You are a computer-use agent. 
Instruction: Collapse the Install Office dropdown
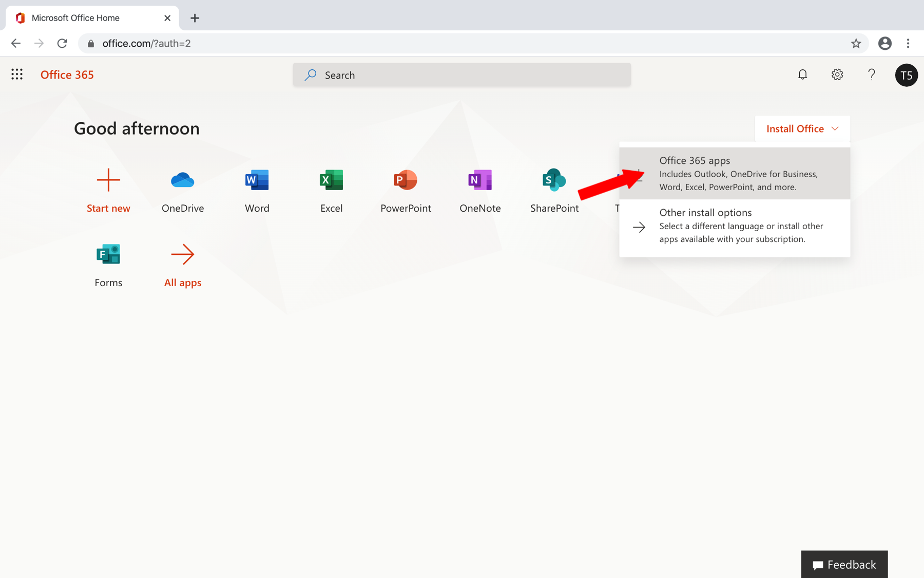[802, 128]
